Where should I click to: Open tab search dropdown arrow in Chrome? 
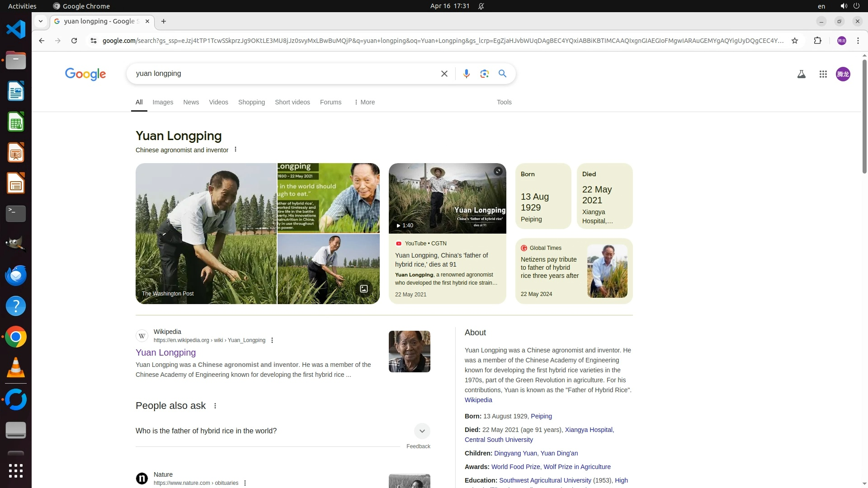tap(41, 21)
